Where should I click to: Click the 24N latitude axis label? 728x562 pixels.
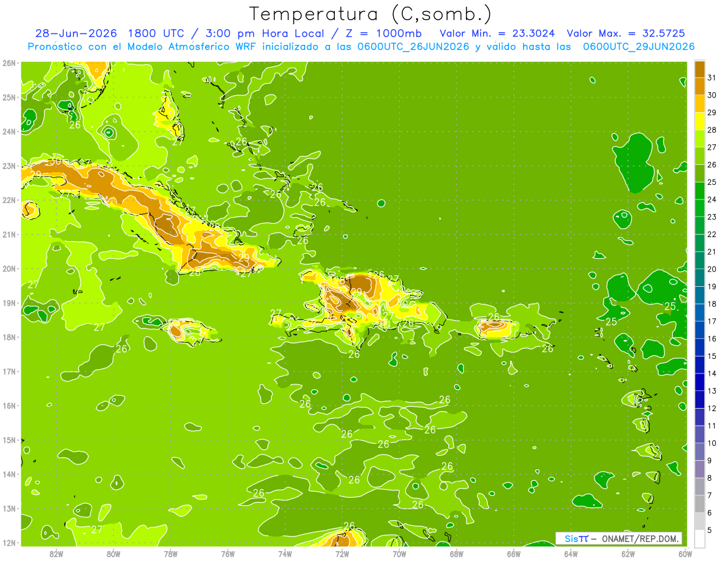click(x=9, y=132)
